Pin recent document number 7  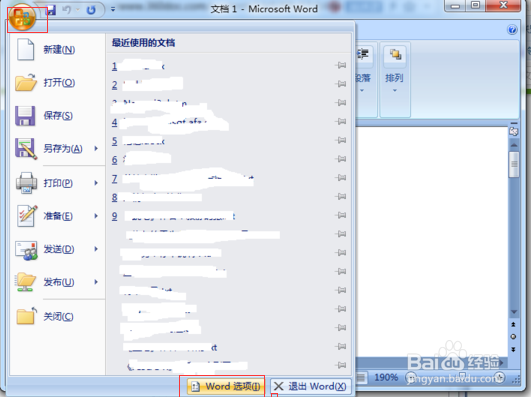coord(341,177)
